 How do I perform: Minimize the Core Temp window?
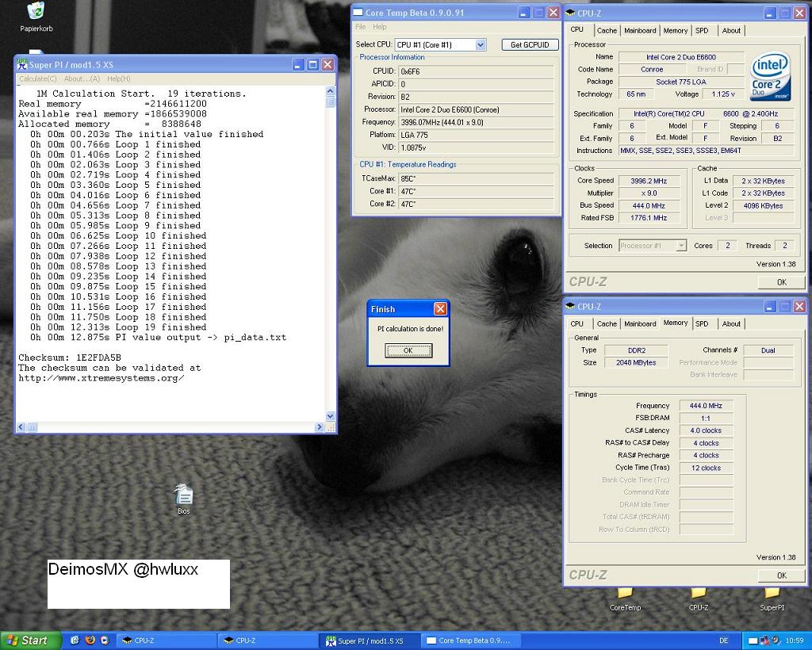click(524, 13)
